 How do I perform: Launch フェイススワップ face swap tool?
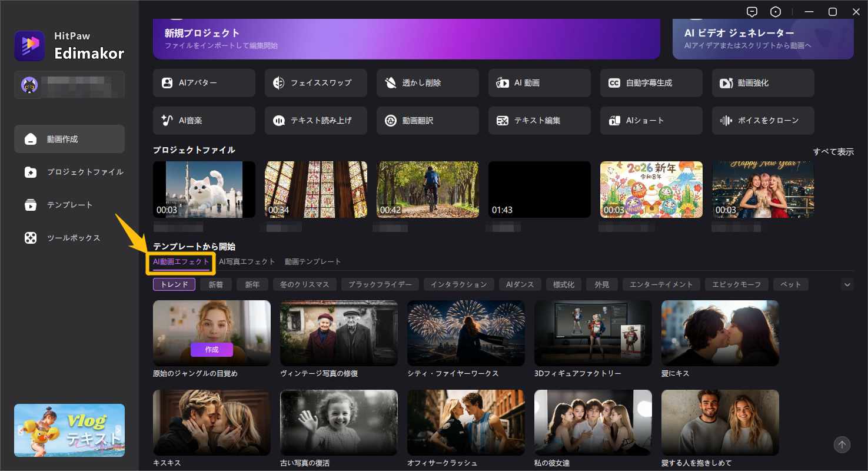point(315,83)
